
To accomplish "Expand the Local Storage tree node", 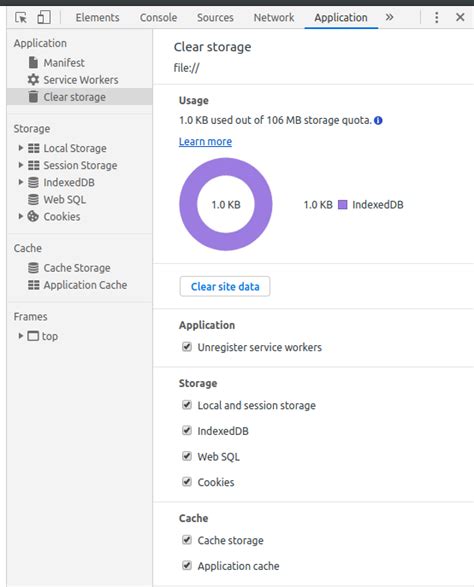I will click(x=21, y=148).
